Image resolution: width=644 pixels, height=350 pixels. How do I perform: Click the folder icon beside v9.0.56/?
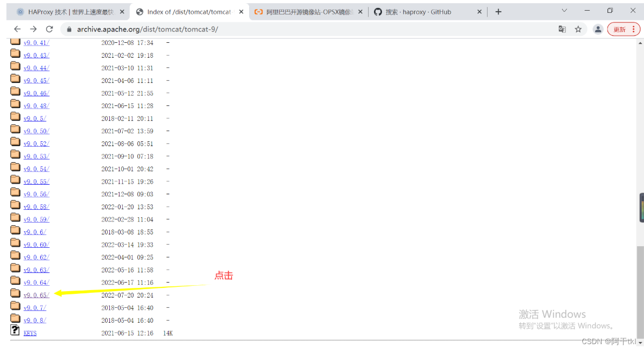pos(15,192)
